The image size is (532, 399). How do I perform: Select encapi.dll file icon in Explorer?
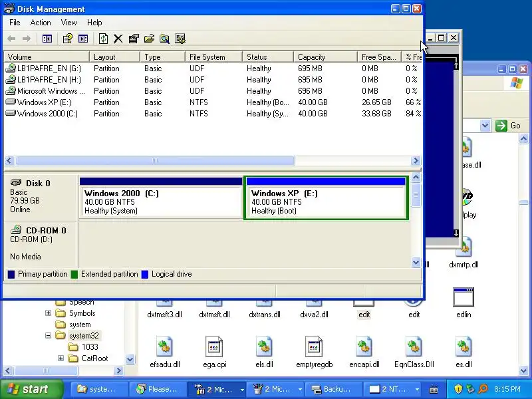[364, 346]
